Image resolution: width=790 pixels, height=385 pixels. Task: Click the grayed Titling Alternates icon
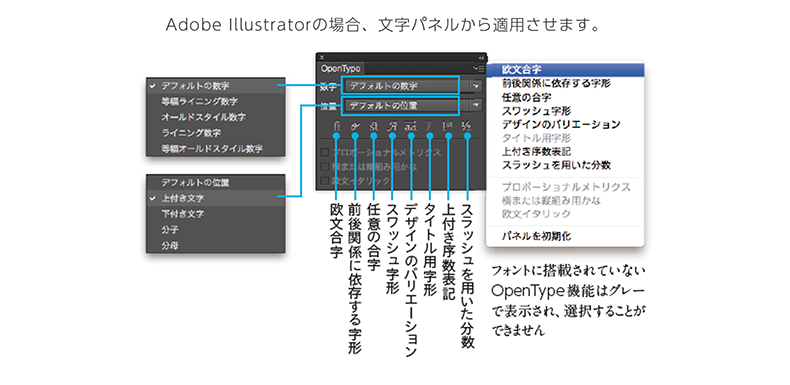click(430, 125)
